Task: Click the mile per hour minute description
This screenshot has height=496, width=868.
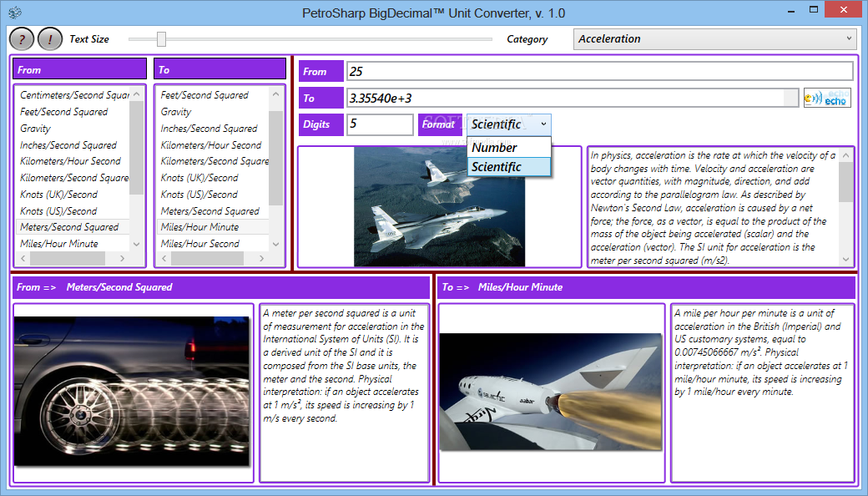Action: (x=761, y=352)
